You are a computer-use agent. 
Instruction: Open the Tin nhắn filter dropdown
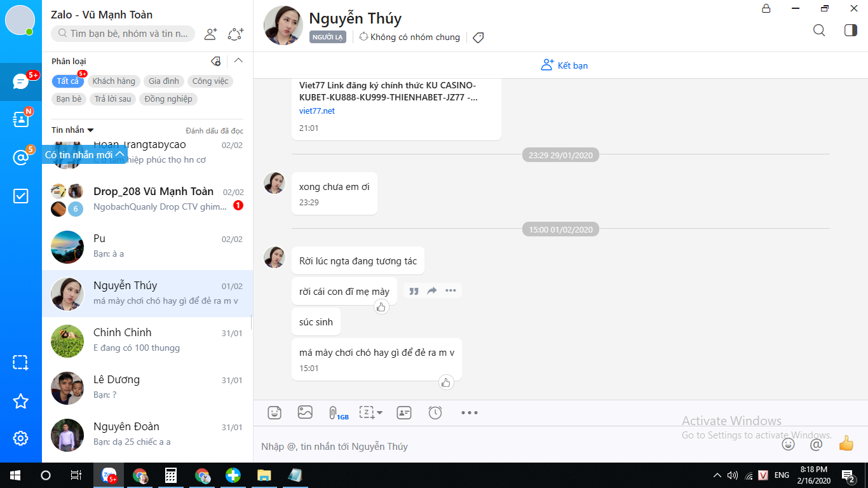(73, 130)
